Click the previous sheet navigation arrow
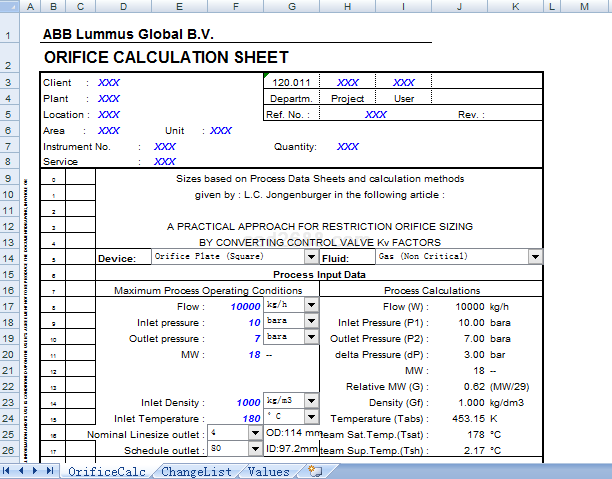Screen dimensions: 612x479 click(23, 471)
